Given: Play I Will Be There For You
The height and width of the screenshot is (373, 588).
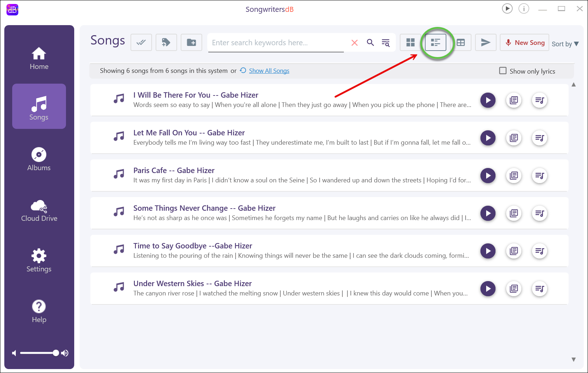Looking at the screenshot, I should pos(488,100).
